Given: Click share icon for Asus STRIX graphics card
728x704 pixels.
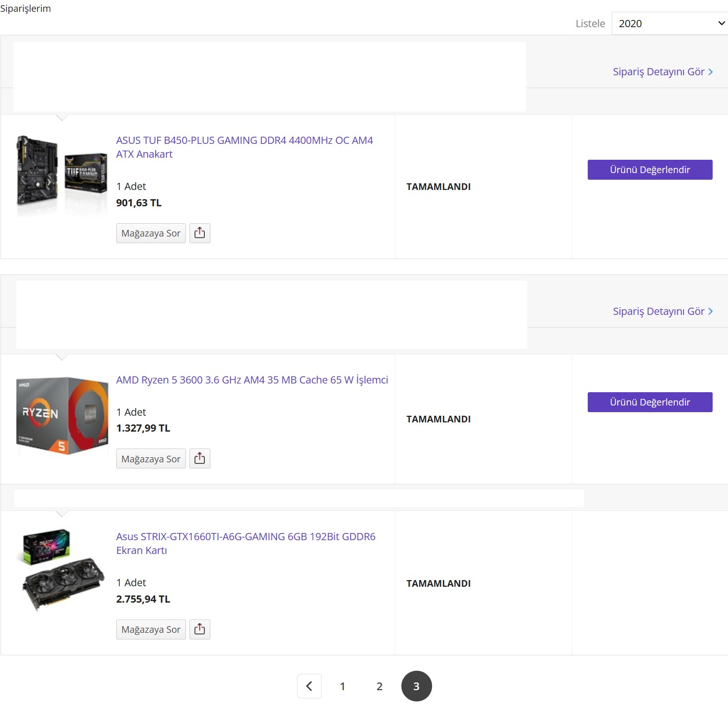Looking at the screenshot, I should 200,629.
